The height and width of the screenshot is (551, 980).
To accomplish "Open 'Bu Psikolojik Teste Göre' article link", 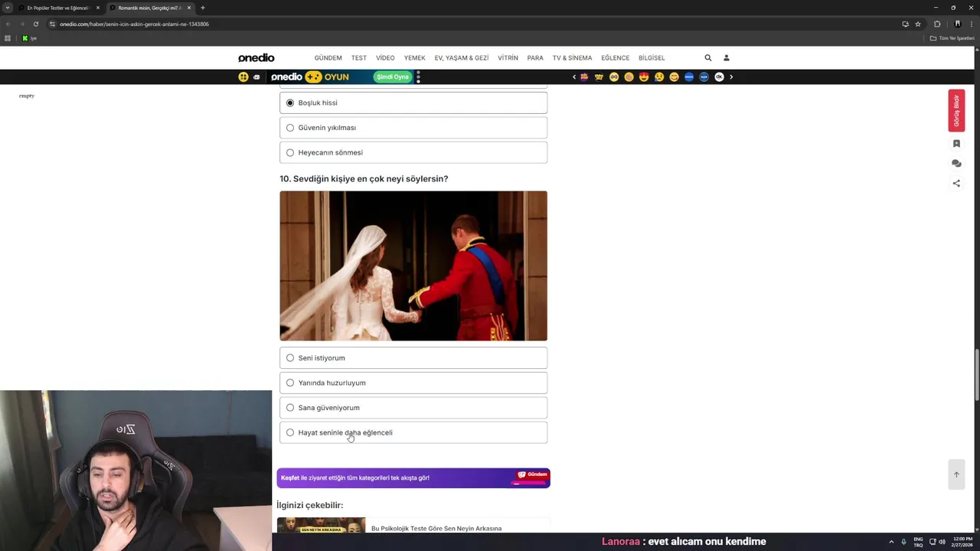I will pos(436,528).
